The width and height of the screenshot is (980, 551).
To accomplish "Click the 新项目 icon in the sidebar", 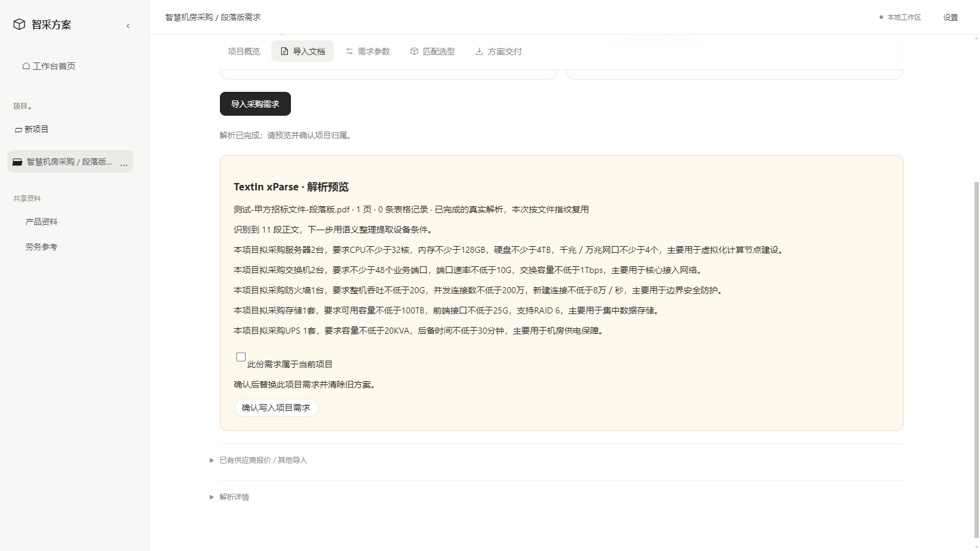I will pos(18,130).
